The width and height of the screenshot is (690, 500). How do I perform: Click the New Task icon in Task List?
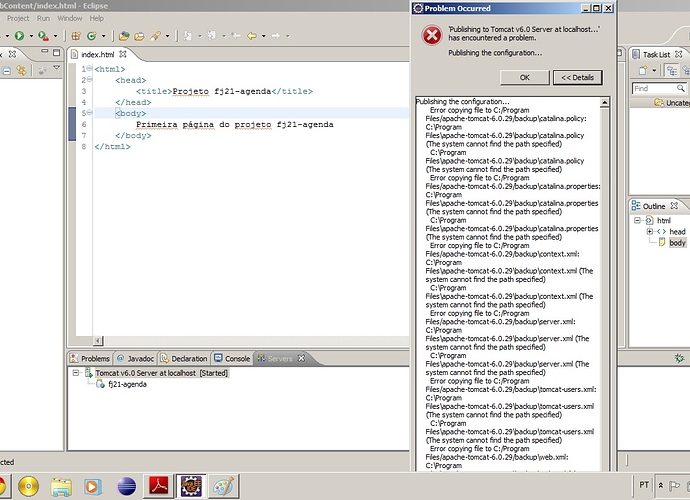[643, 70]
